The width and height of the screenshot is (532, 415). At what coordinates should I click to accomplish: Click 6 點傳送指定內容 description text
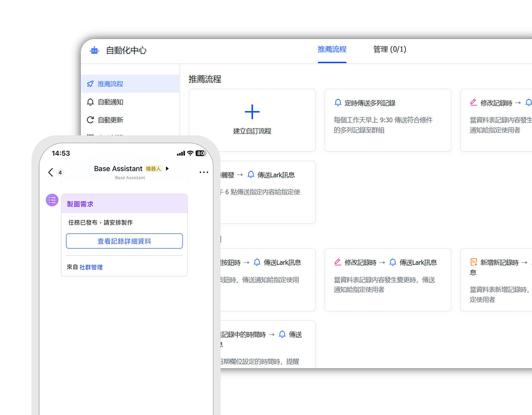(x=260, y=192)
